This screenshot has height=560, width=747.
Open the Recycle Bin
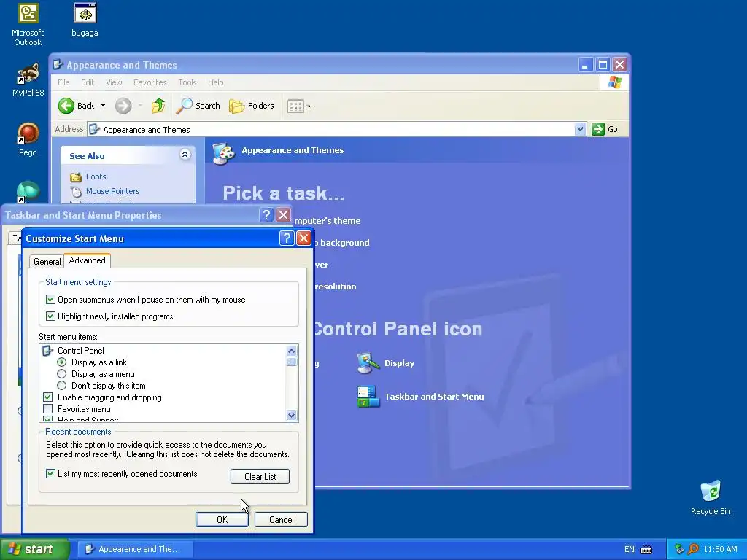(711, 498)
